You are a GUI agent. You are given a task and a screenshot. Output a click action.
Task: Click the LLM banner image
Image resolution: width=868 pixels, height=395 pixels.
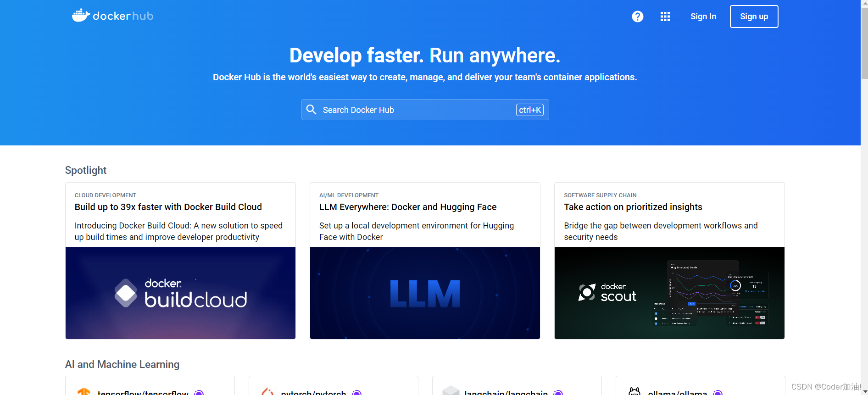coord(425,293)
